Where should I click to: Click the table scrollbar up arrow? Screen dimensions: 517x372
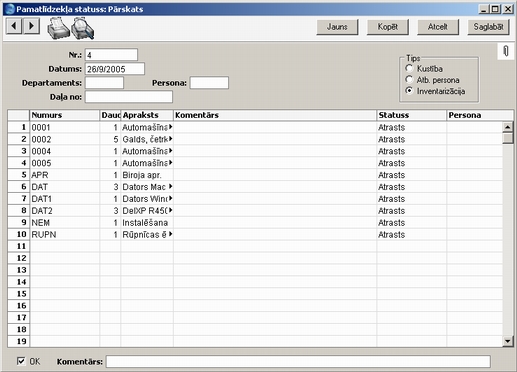click(x=508, y=127)
